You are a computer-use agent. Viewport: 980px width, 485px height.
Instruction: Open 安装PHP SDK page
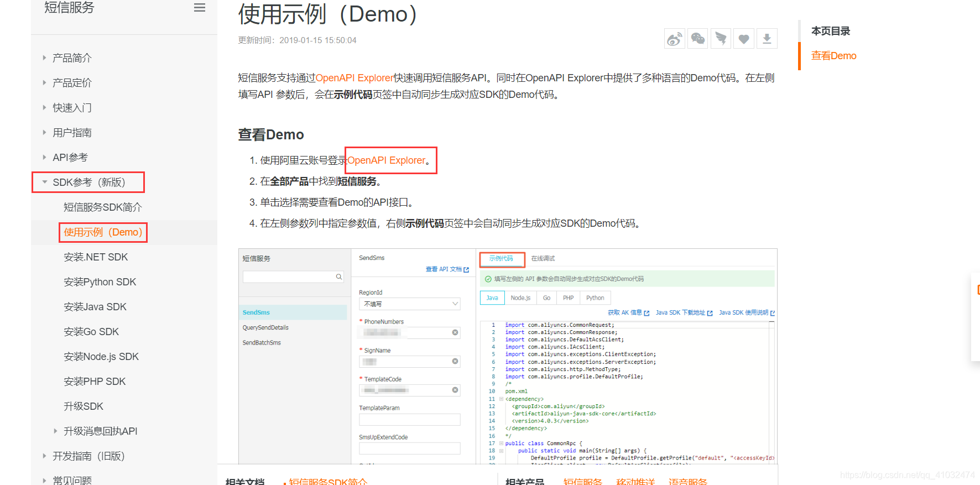(x=95, y=381)
